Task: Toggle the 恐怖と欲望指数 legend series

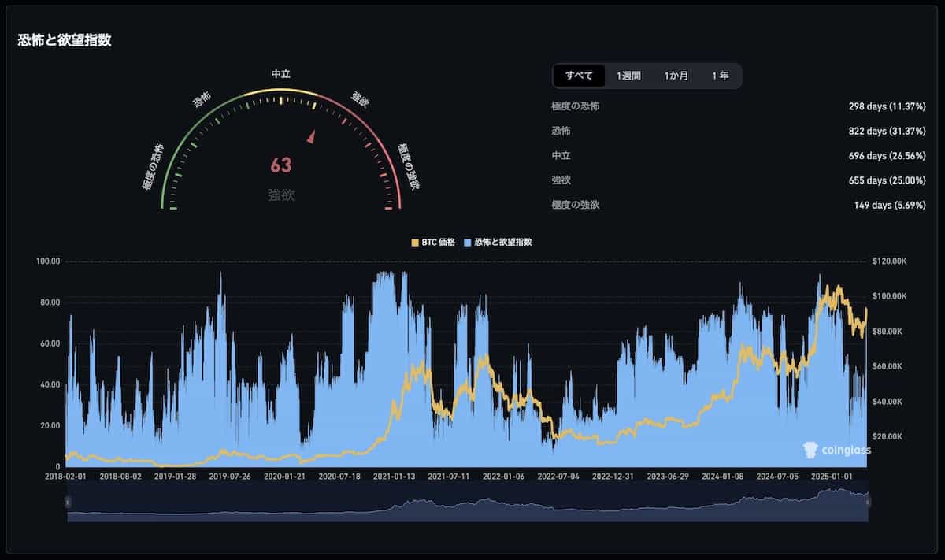Action: pyautogui.click(x=498, y=242)
